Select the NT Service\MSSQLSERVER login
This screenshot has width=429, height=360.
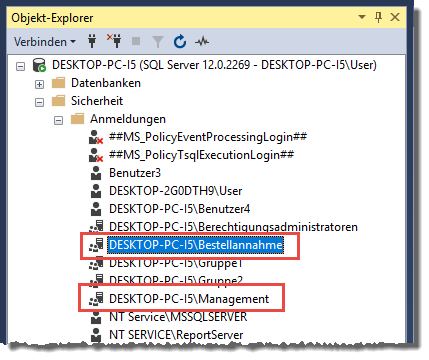click(x=178, y=317)
